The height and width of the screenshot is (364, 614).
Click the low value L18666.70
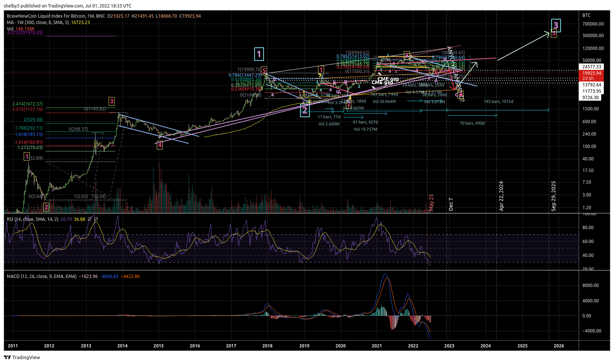pos(166,16)
